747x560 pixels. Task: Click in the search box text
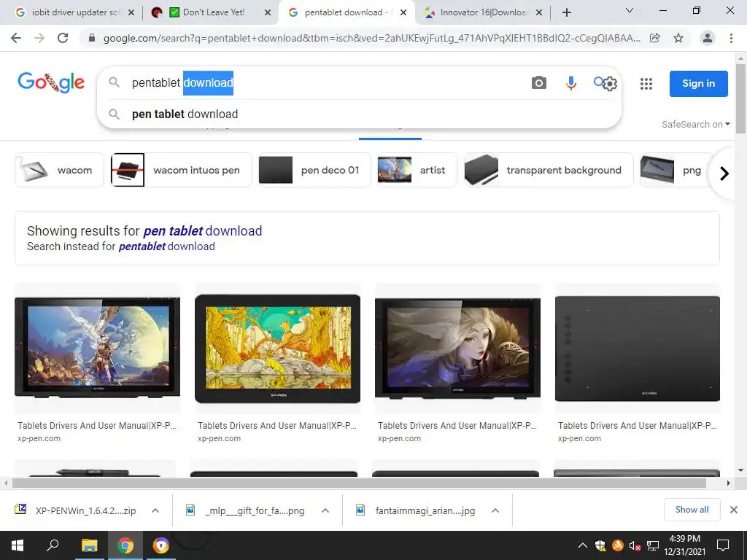click(x=182, y=83)
